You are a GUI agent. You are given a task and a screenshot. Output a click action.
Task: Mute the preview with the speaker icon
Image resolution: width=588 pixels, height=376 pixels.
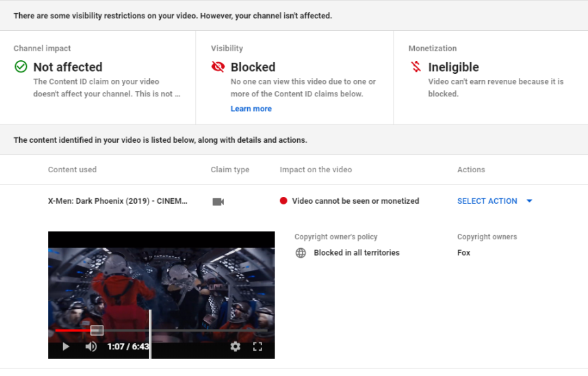[x=91, y=347]
